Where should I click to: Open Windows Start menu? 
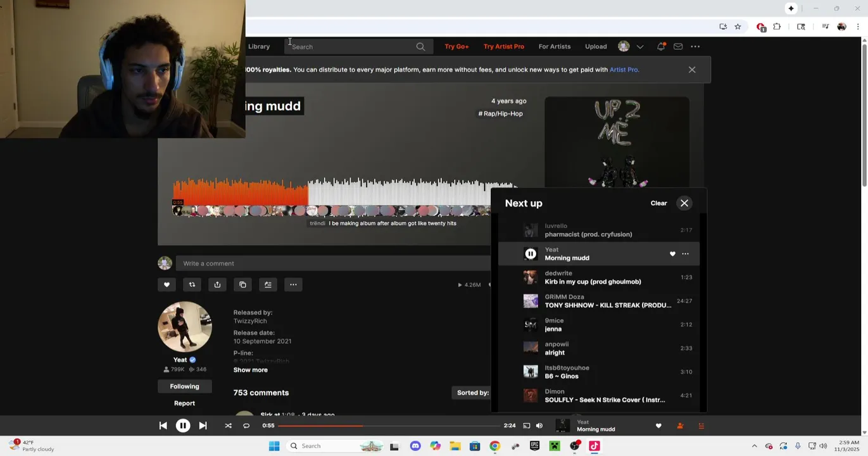pos(274,446)
